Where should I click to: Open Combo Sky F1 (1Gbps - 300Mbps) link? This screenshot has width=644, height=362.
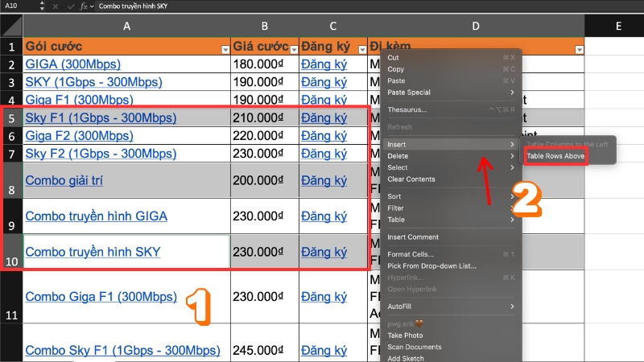pyautogui.click(x=123, y=350)
